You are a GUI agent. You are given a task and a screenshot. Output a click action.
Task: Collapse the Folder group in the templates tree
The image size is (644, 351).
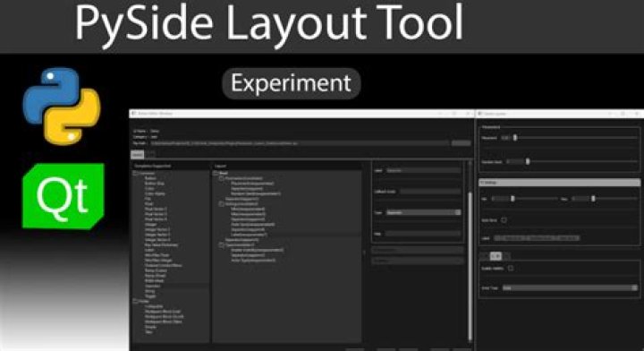coord(136,301)
